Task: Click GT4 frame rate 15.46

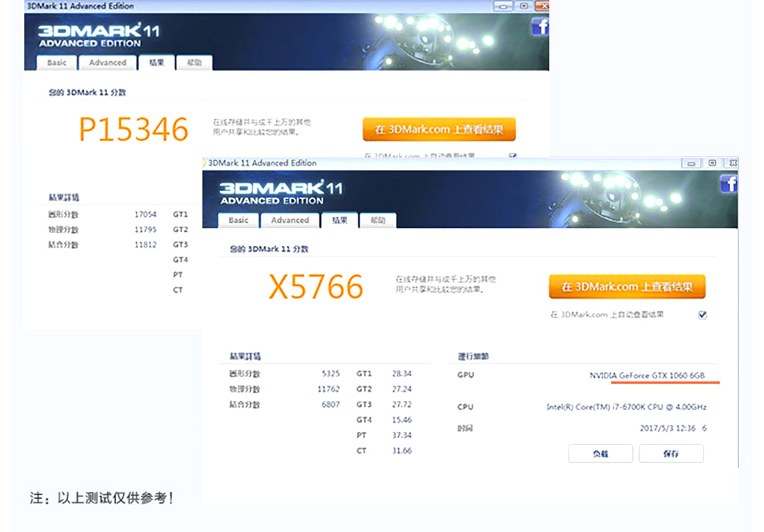Action: tap(402, 419)
